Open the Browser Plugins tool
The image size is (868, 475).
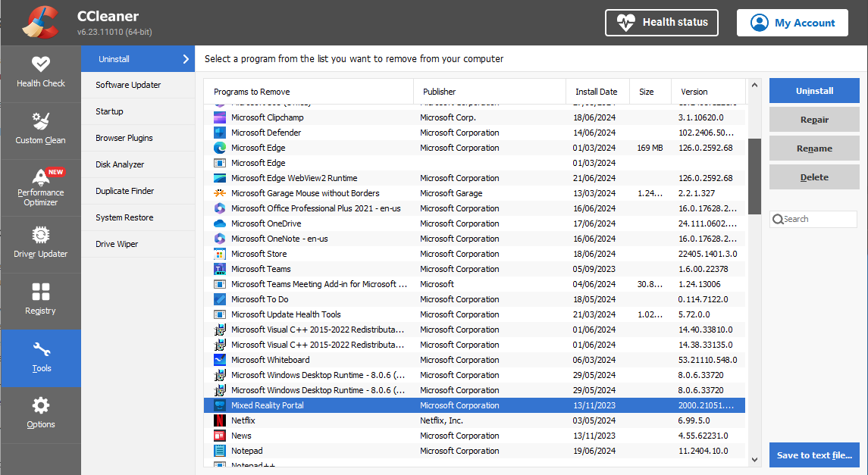point(138,138)
